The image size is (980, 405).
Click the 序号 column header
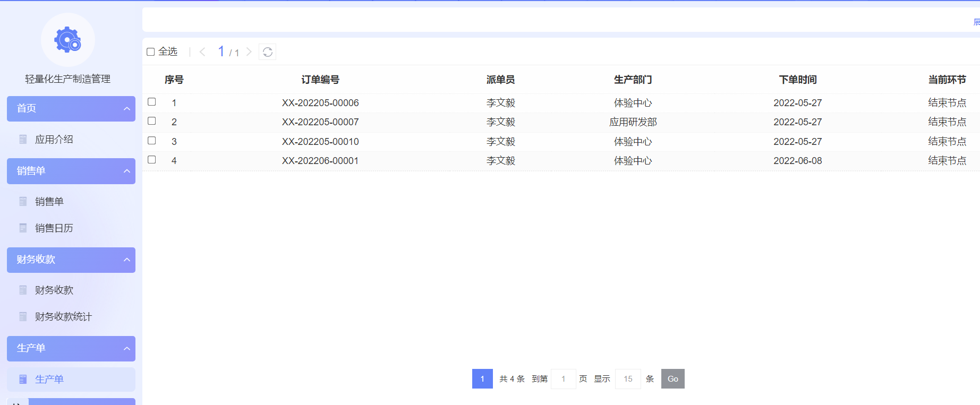coord(174,80)
